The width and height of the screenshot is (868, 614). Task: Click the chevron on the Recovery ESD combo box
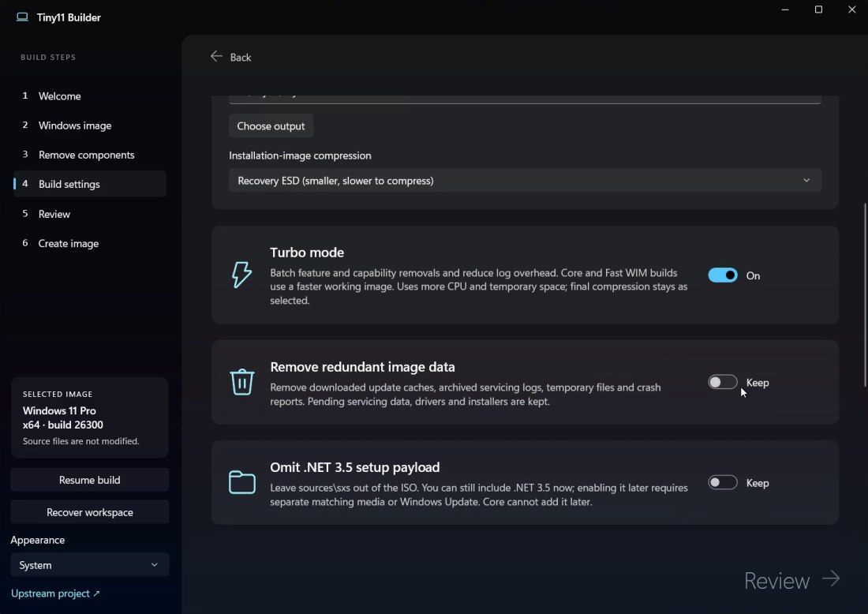point(806,181)
